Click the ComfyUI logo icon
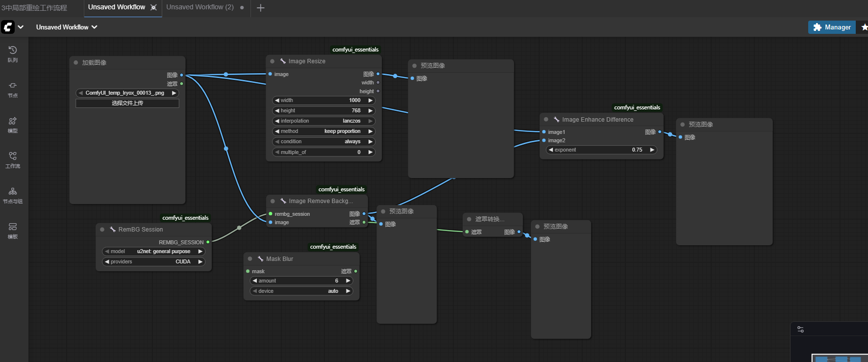The height and width of the screenshot is (362, 868). pos(7,27)
